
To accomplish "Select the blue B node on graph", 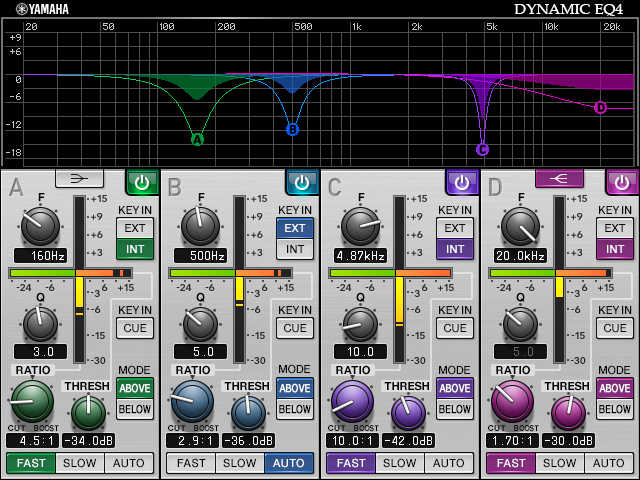I will [x=293, y=129].
